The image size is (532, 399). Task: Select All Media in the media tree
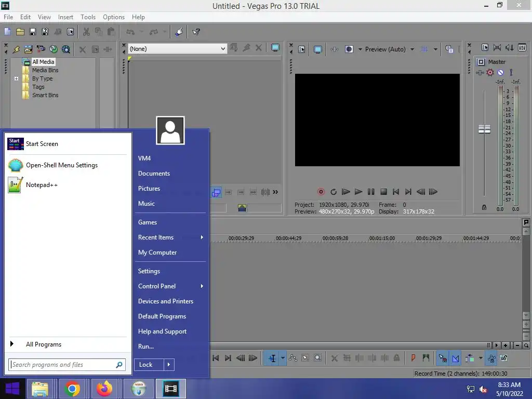tap(43, 62)
